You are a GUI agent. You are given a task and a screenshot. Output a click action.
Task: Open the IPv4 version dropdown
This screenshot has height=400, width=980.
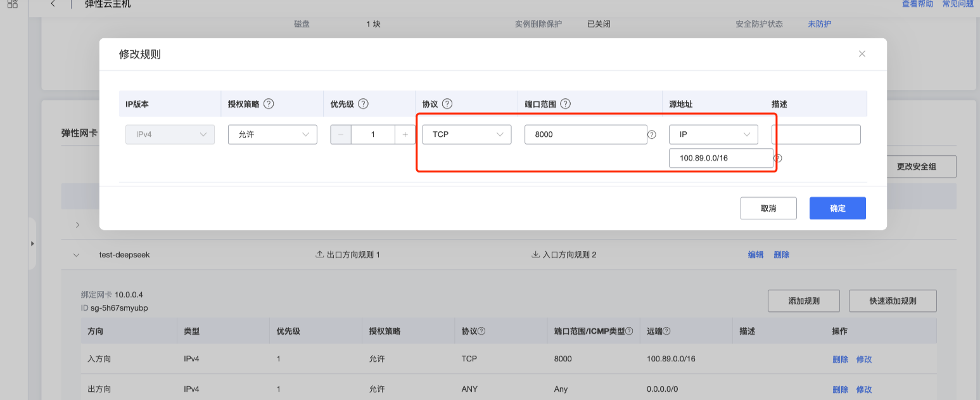pyautogui.click(x=170, y=134)
